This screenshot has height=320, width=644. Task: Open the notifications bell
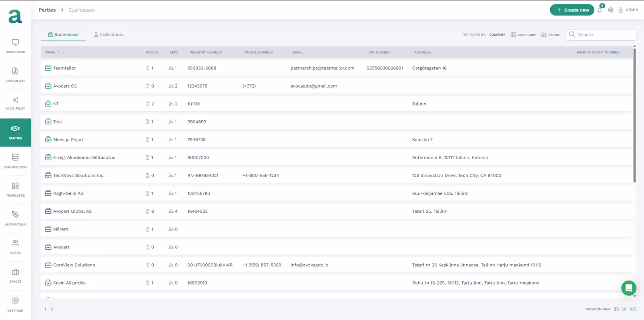click(x=600, y=10)
